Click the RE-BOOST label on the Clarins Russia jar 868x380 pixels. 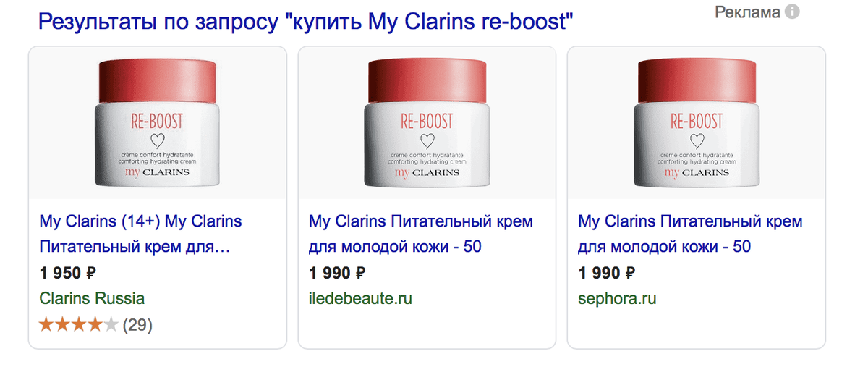coord(156,120)
